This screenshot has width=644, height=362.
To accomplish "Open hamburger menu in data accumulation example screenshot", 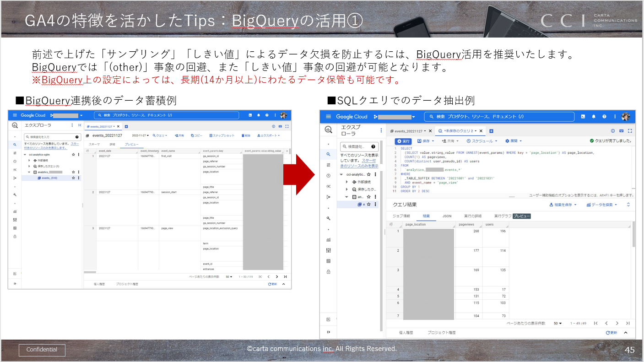I will pos(15,115).
